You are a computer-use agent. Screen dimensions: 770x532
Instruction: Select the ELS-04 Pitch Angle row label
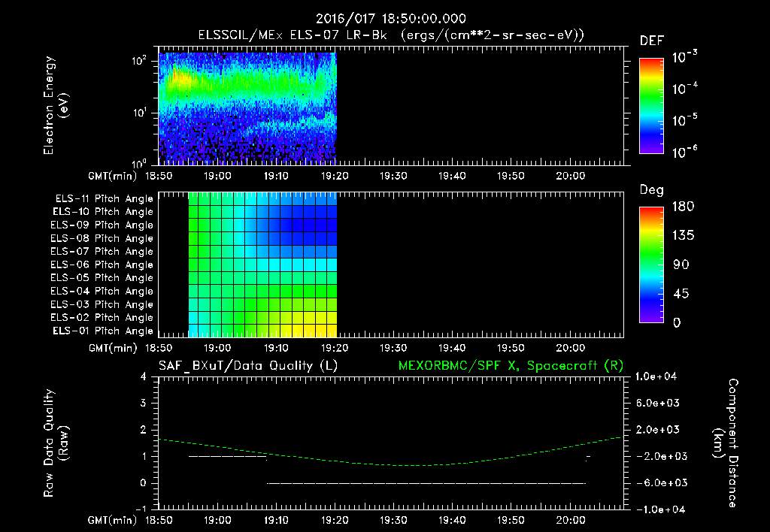pyautogui.click(x=102, y=291)
